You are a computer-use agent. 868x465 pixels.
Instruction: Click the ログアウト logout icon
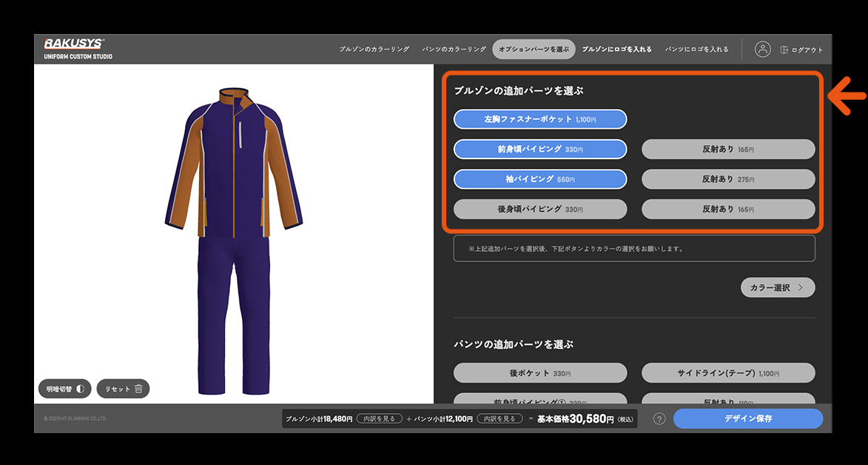(784, 50)
